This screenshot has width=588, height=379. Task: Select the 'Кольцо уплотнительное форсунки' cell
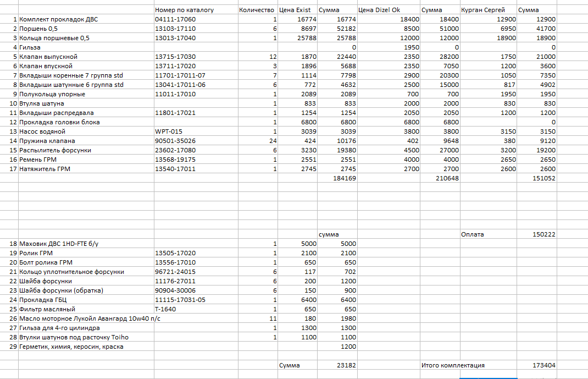pos(86,272)
